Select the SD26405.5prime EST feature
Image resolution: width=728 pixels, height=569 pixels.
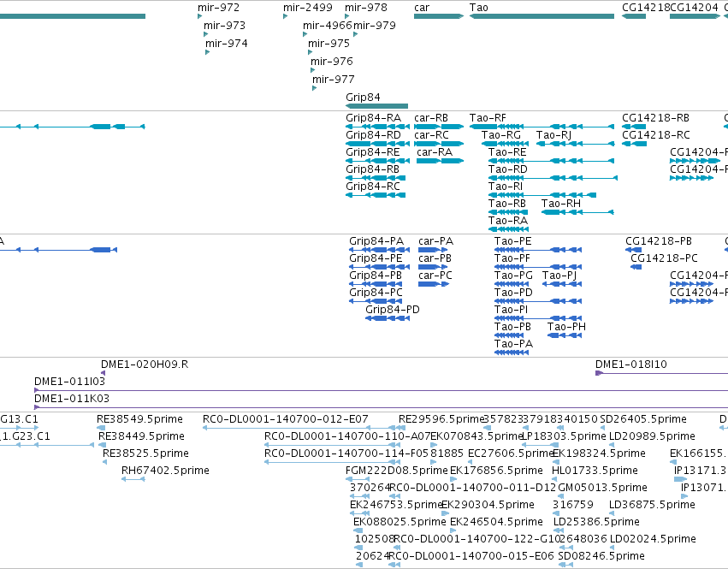pyautogui.click(x=602, y=428)
